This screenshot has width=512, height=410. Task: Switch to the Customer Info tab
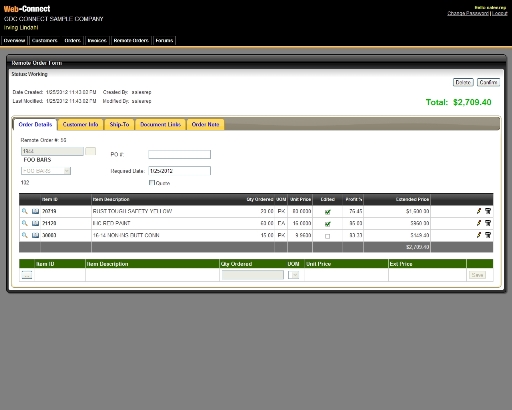point(80,124)
